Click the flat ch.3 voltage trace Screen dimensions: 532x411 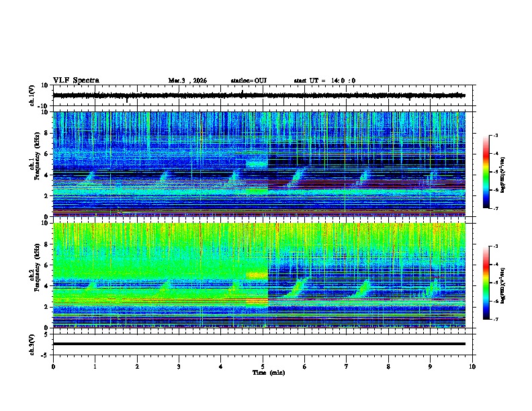259,344
